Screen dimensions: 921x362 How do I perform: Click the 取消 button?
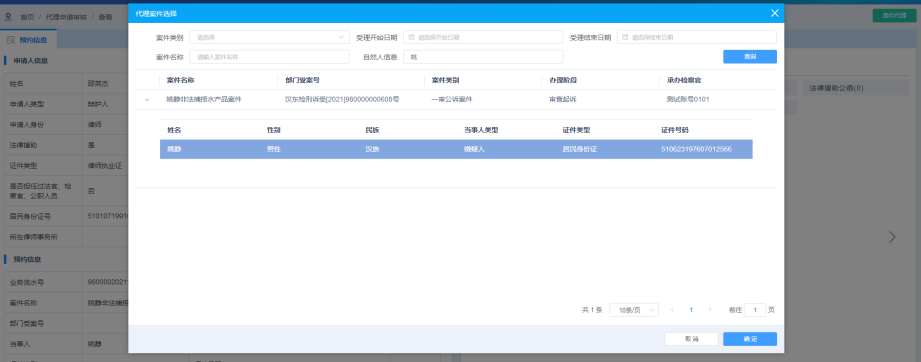[x=691, y=339]
